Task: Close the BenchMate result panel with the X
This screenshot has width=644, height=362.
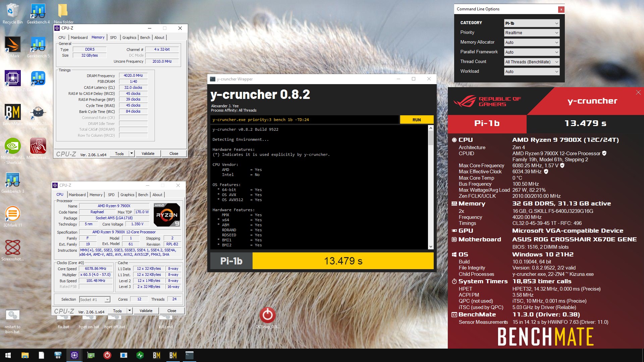Action: [638, 93]
